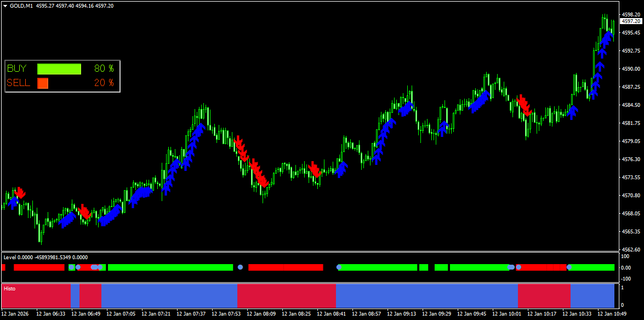Screen dimensions: 644x320
Task: Click the Histo indicator label
Action: [x=9, y=288]
